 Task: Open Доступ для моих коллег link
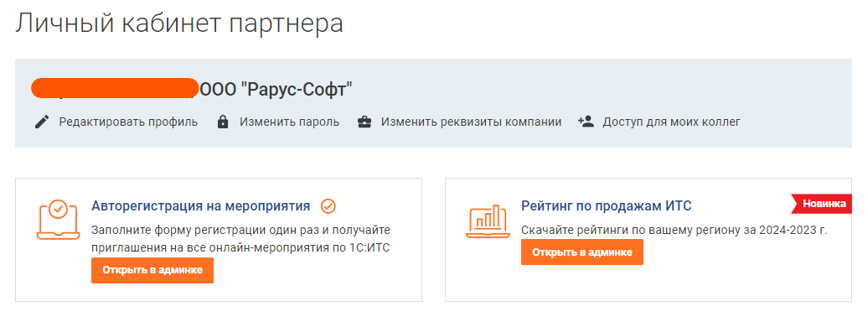coord(671,122)
